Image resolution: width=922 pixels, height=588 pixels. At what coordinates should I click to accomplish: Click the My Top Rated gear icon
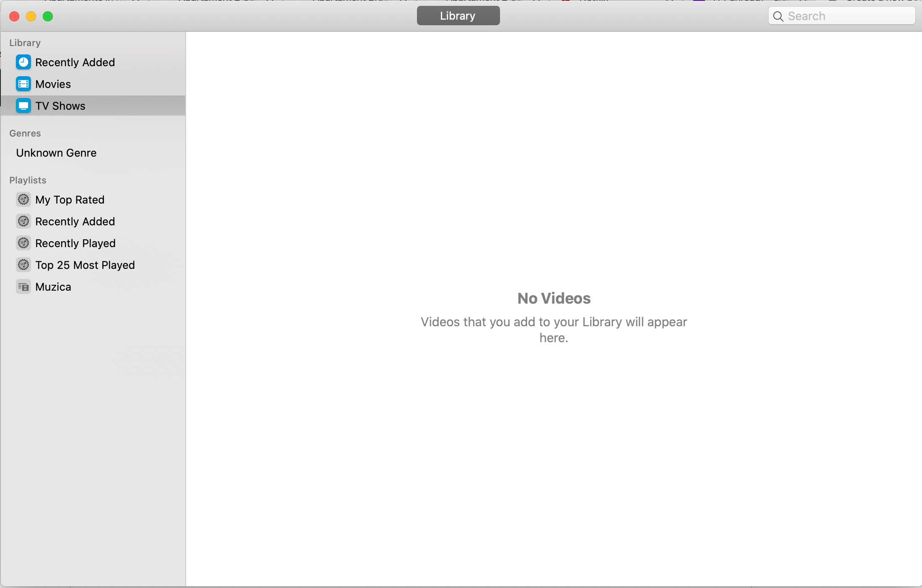[x=23, y=200]
